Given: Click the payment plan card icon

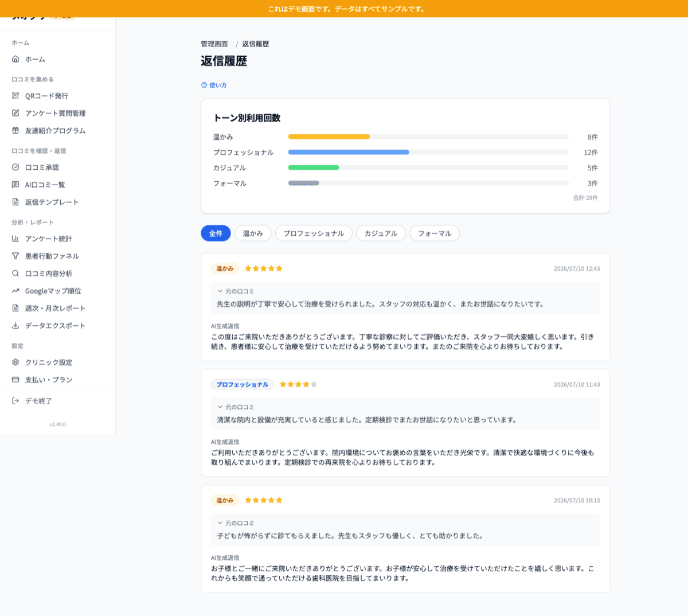Looking at the screenshot, I should 15,379.
